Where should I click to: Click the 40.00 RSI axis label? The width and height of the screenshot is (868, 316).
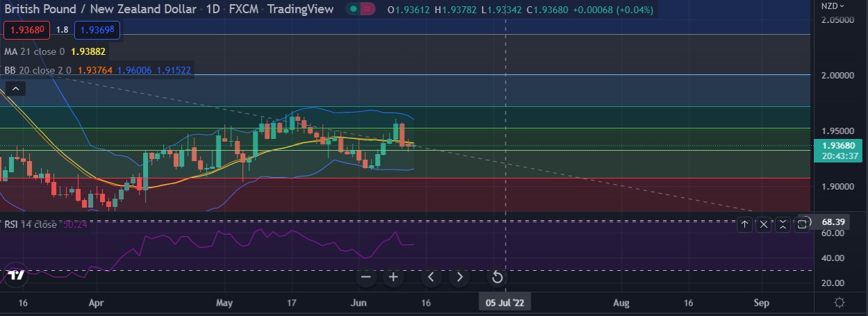tap(833, 258)
